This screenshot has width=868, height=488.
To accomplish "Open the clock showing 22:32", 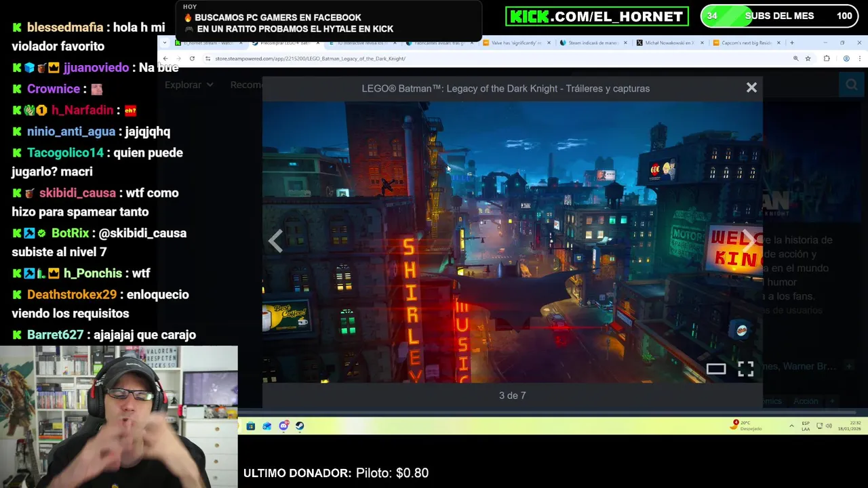I will [851, 426].
